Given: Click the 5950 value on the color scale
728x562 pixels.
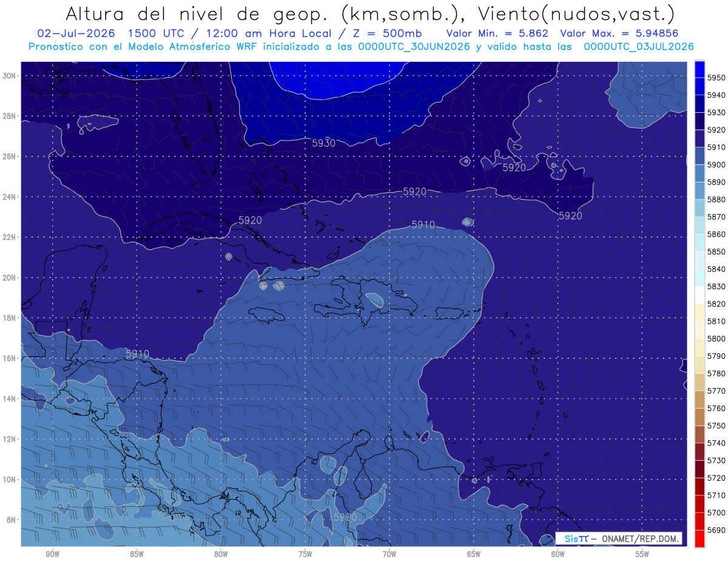Looking at the screenshot, I should (716, 78).
